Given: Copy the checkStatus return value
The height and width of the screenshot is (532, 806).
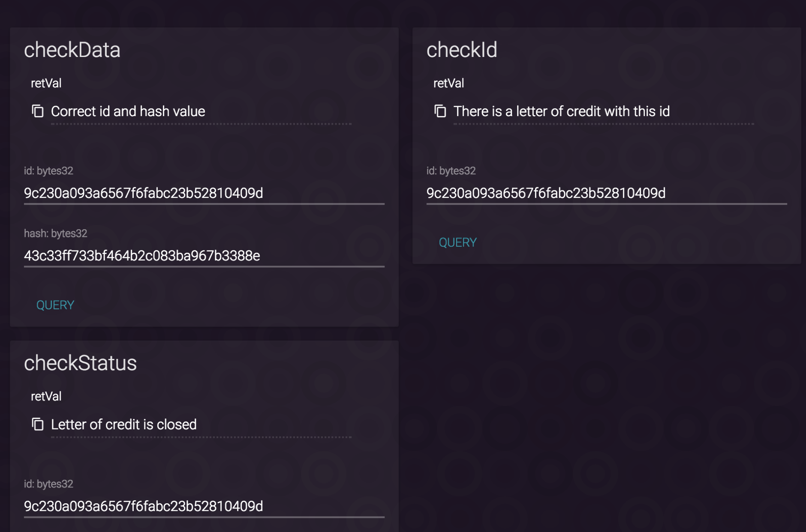Looking at the screenshot, I should coord(38,424).
